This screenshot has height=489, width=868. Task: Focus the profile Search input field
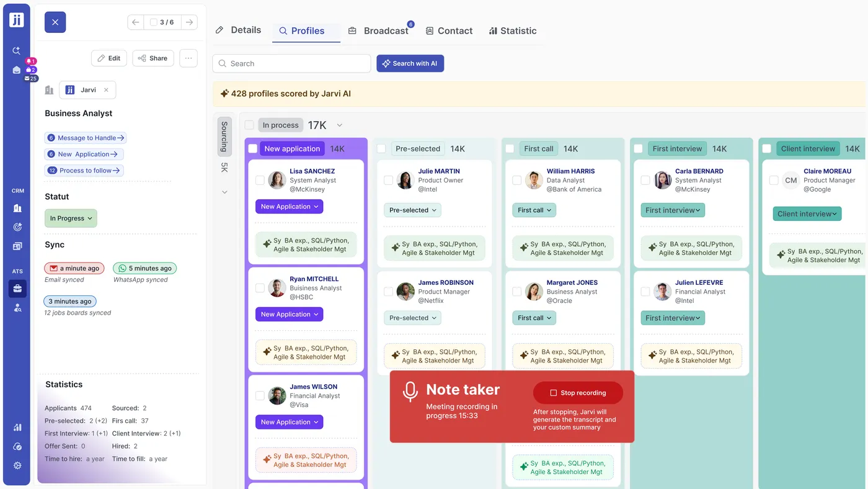pyautogui.click(x=291, y=63)
